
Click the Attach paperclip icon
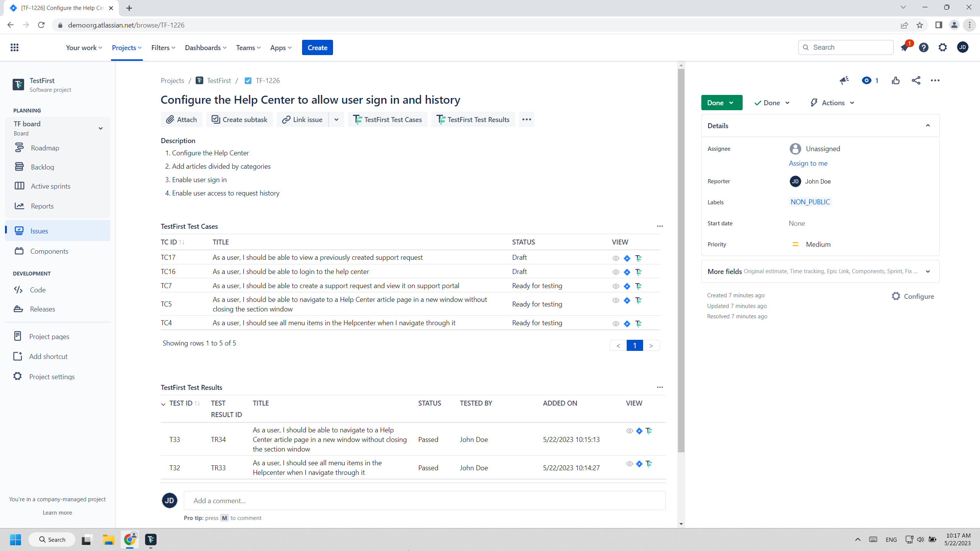[x=181, y=119]
